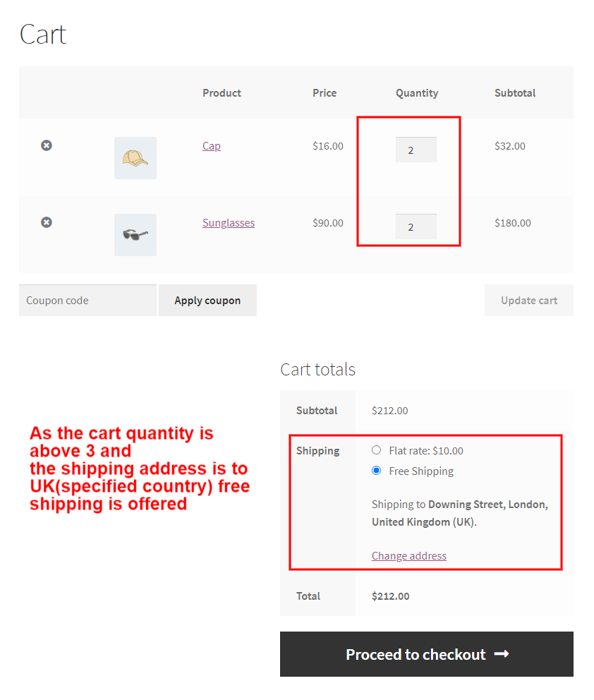
Task: Click the Cap quantity field
Action: pyautogui.click(x=416, y=150)
